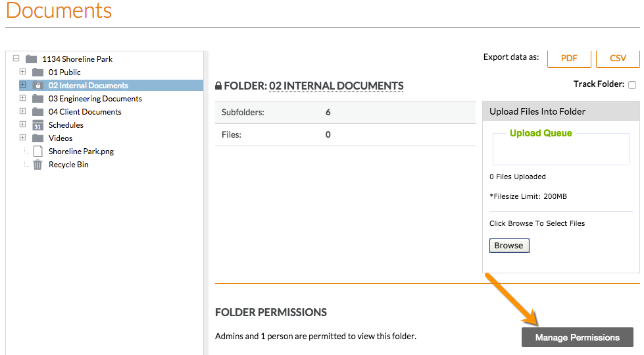This screenshot has height=355, width=644.
Task: Expand the 04 Client Documents node
Action: (22, 111)
